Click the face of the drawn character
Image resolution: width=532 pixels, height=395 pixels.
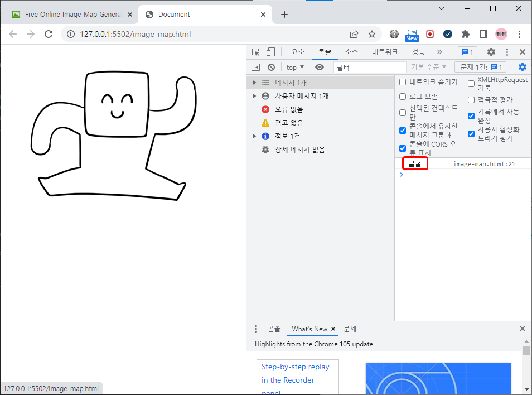coord(117,104)
